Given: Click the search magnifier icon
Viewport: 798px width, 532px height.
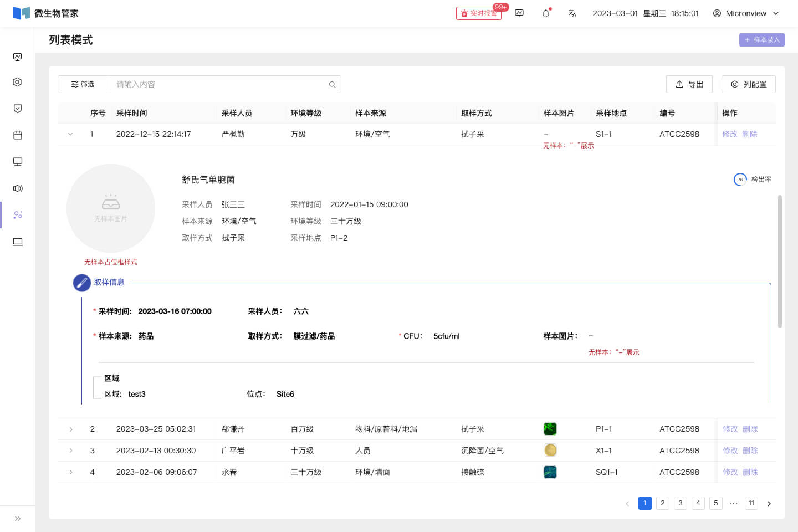Looking at the screenshot, I should pos(332,85).
